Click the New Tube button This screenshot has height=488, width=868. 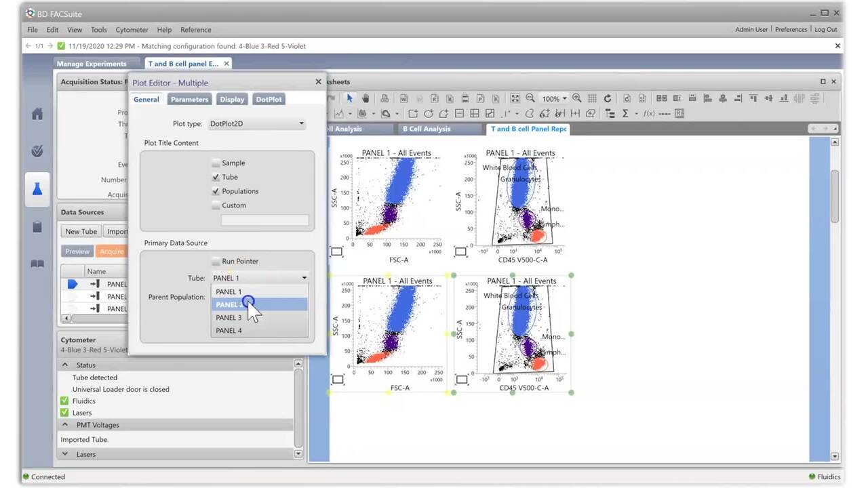pyautogui.click(x=81, y=232)
